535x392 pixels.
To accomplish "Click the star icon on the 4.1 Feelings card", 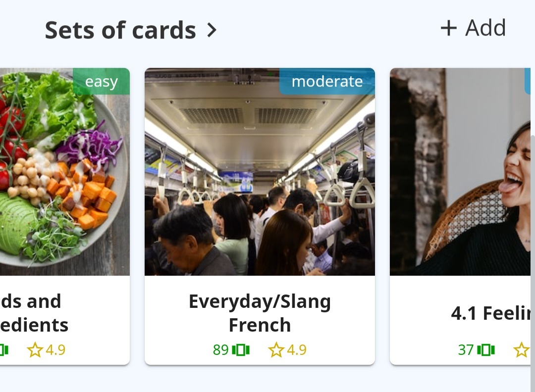I will [x=523, y=350].
